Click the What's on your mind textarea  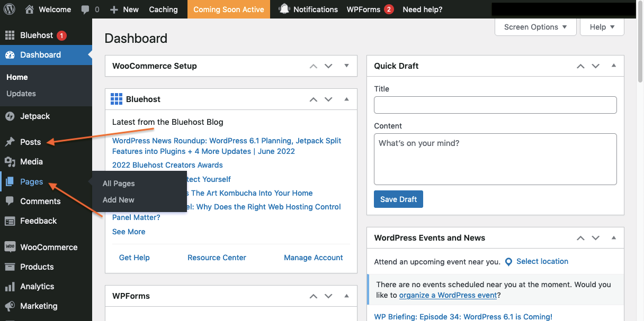tap(495, 159)
